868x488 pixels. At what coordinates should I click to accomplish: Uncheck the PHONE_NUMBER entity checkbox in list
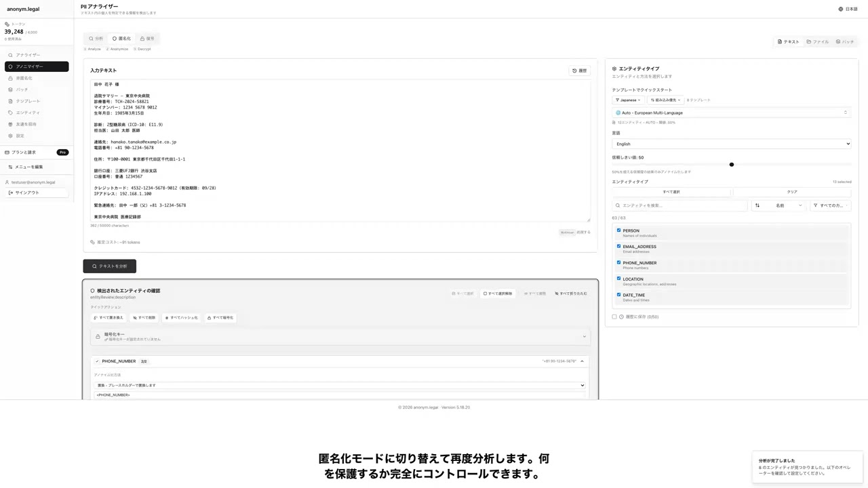pos(618,262)
